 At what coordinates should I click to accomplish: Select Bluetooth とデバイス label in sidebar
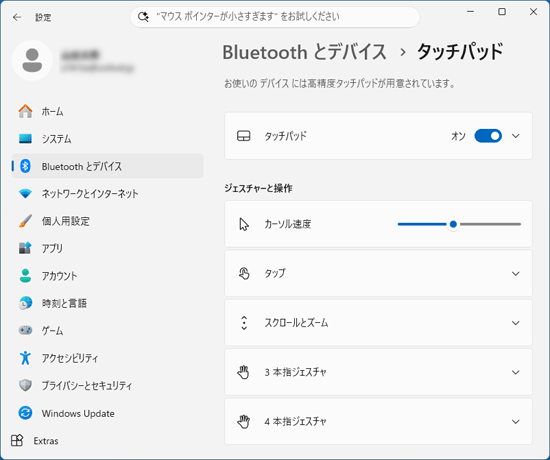coord(82,166)
